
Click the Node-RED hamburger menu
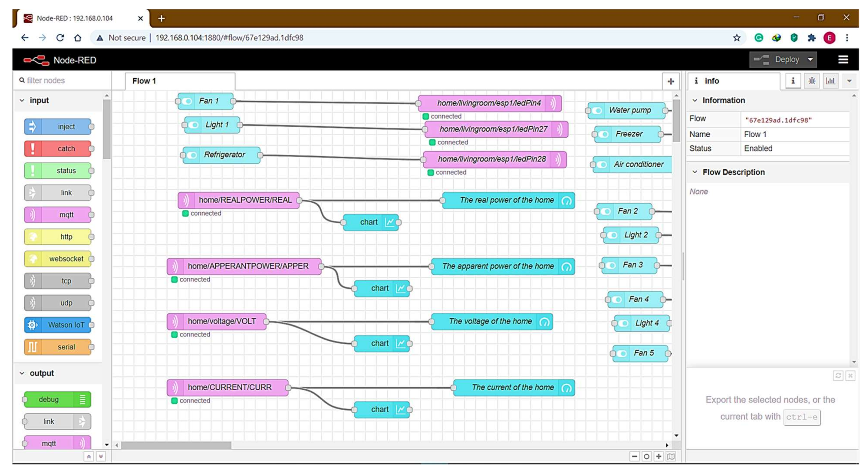(x=843, y=60)
